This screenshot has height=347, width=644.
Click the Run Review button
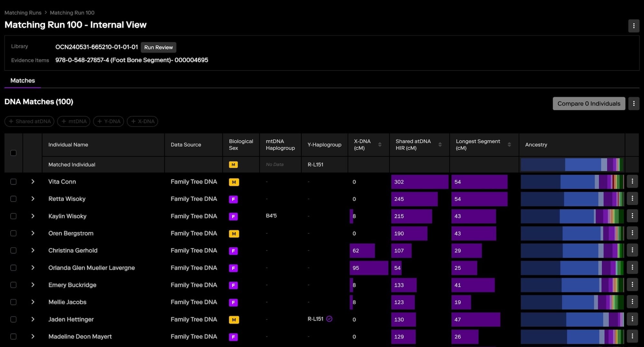click(158, 47)
